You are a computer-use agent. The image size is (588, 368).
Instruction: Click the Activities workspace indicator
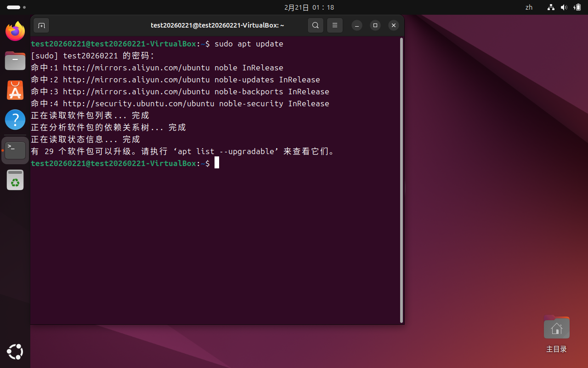click(x=16, y=7)
